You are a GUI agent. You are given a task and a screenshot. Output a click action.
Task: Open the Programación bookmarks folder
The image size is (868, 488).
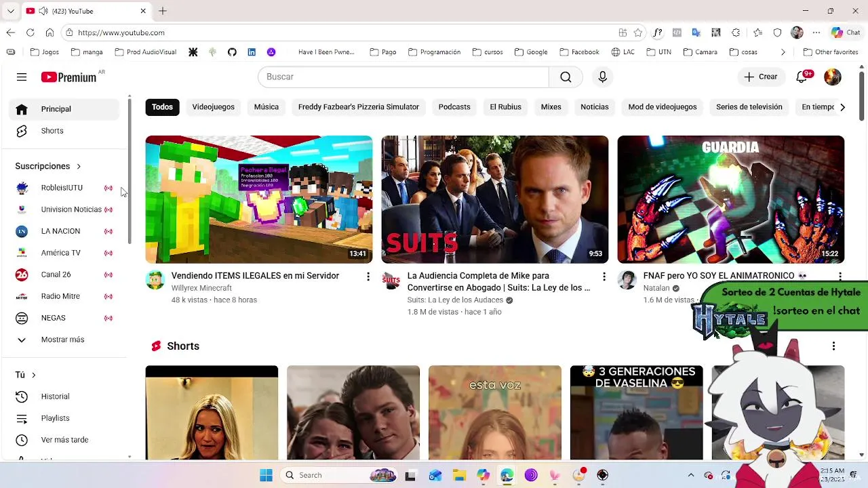[x=434, y=52]
